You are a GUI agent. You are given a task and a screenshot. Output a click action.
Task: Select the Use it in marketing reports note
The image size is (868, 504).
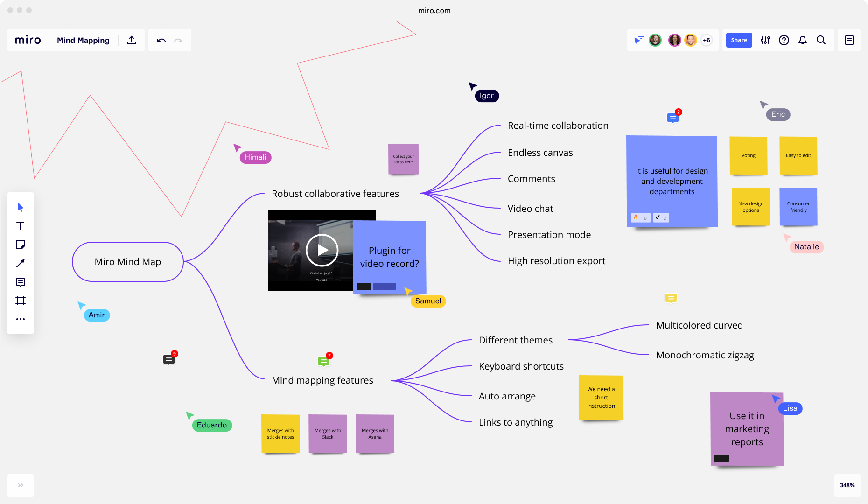point(747,429)
